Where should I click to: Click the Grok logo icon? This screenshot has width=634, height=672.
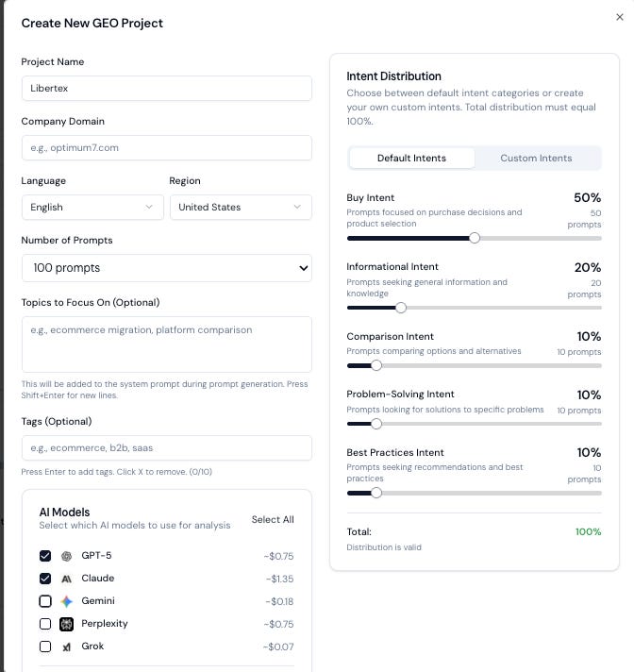(x=66, y=647)
